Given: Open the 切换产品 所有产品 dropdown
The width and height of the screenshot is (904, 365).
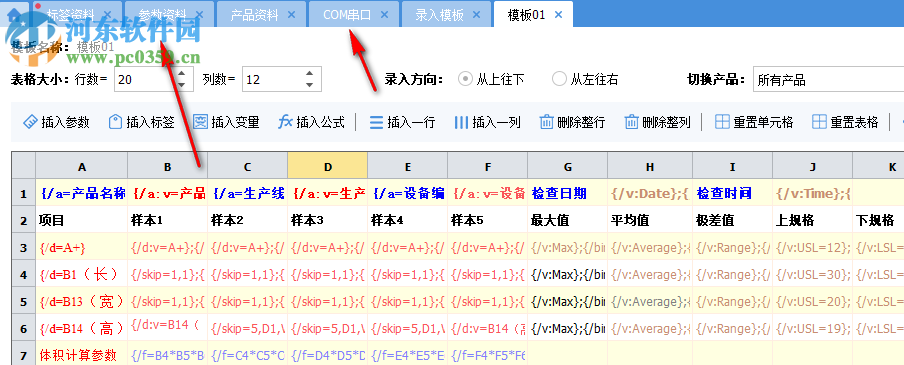Looking at the screenshot, I should [828, 80].
